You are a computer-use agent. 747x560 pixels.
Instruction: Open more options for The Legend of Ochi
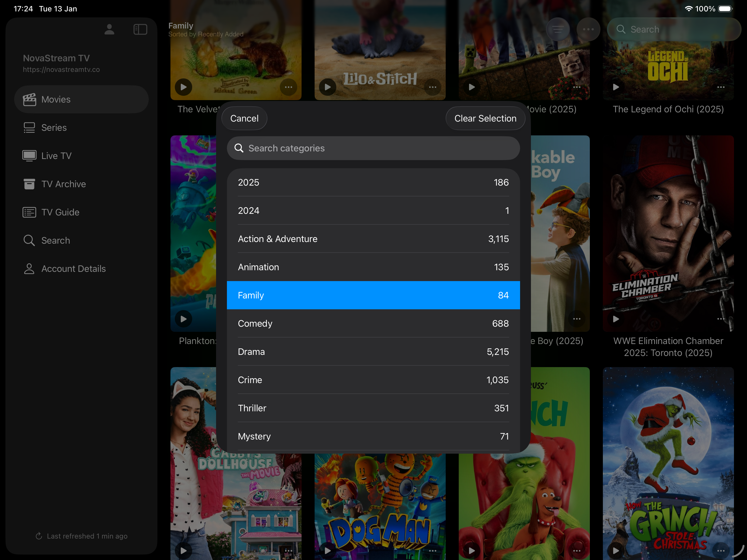click(x=721, y=87)
